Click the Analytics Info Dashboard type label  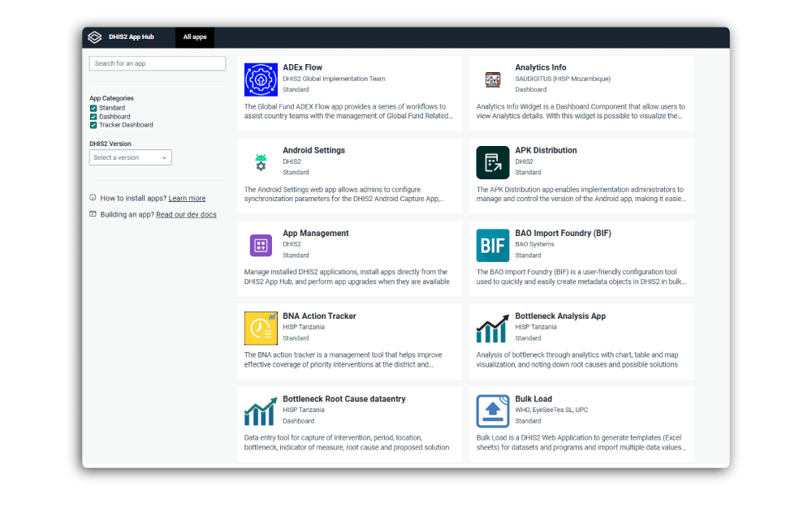click(531, 89)
